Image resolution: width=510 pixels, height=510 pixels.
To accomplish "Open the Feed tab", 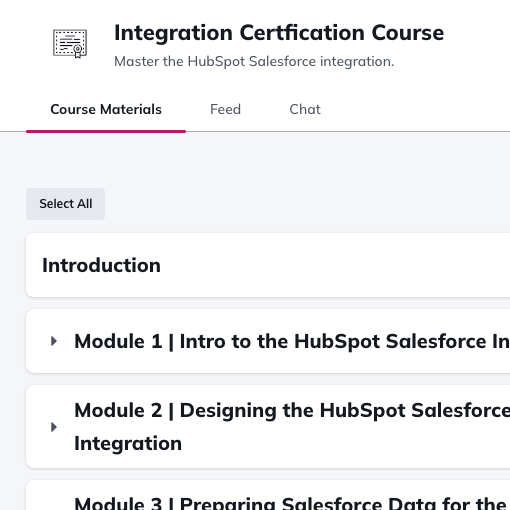I will coord(225,109).
